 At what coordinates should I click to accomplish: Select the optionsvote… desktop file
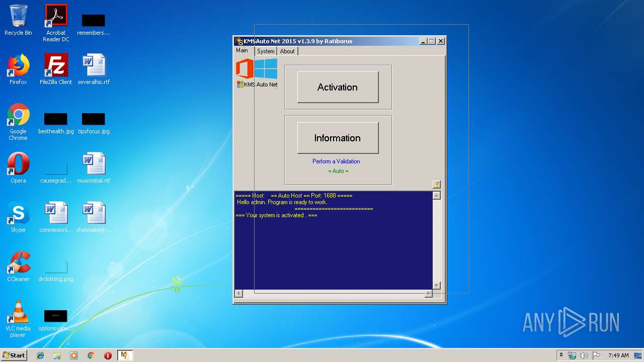click(56, 320)
